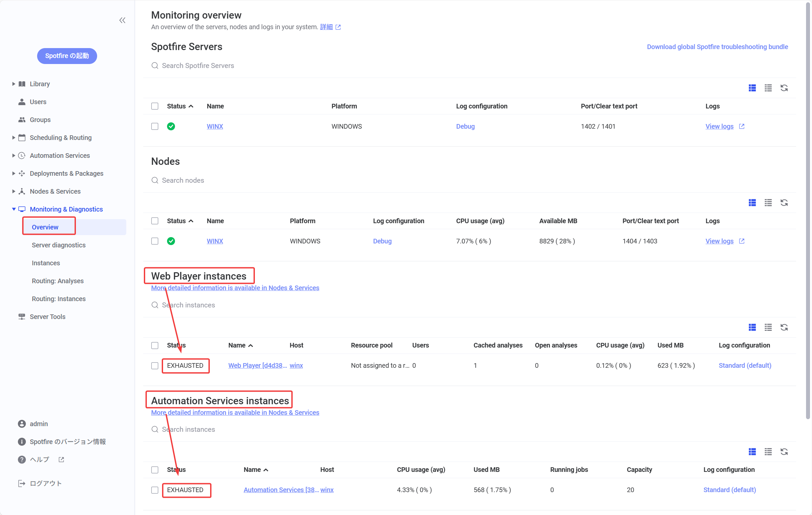Open Routing: Analyses page
Viewport: 812px width, 515px height.
click(x=58, y=281)
